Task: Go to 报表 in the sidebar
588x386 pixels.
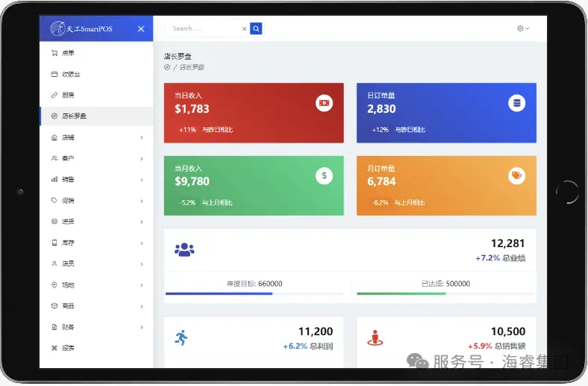Action: 68,348
